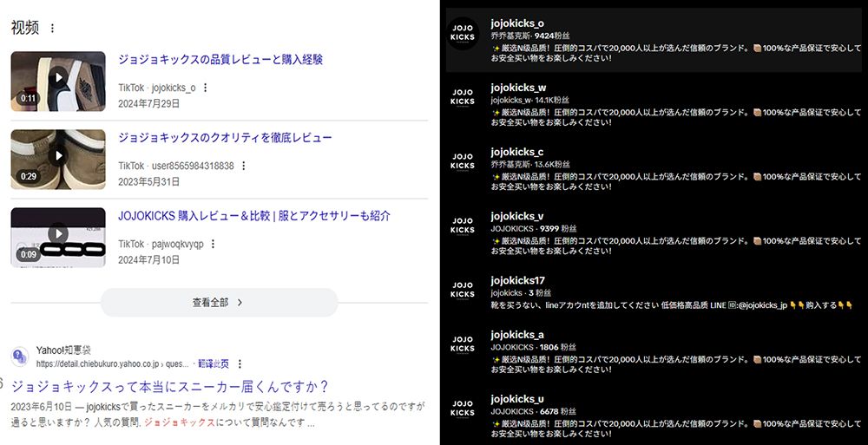This screenshot has height=445, width=868.
Task: Click the jojokicks_u profile avatar
Action: click(x=463, y=409)
